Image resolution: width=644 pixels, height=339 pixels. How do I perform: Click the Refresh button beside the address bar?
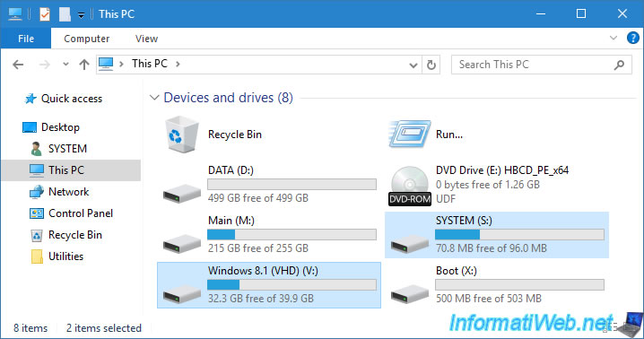(x=431, y=65)
